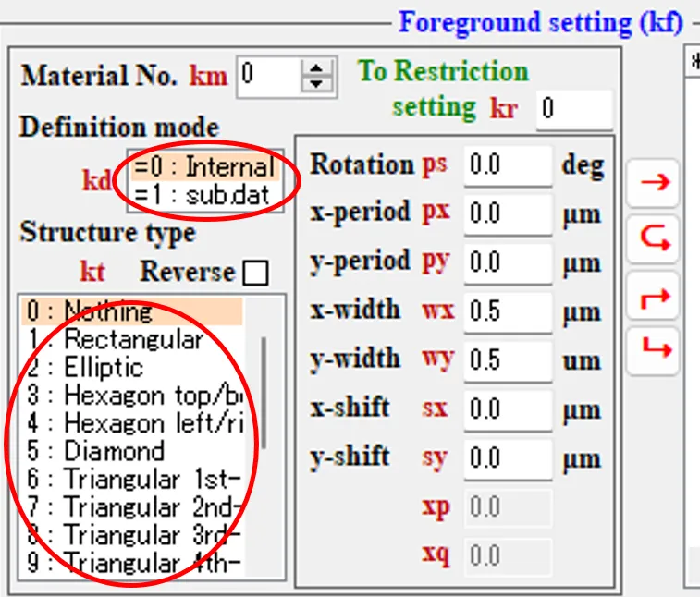
Task: Select '=1 : sub.dat' definition mode
Action: tap(205, 195)
